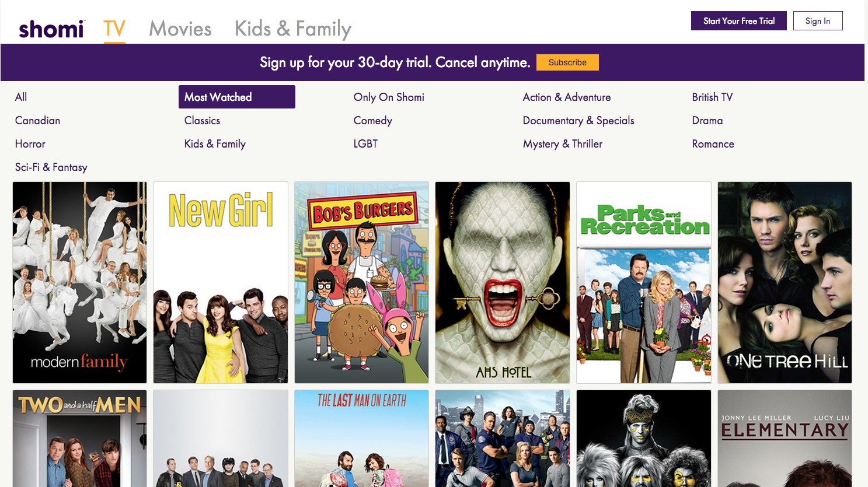Screen dimensions: 868x487
Task: Select the Bob's Burgers poster
Action: (x=362, y=282)
